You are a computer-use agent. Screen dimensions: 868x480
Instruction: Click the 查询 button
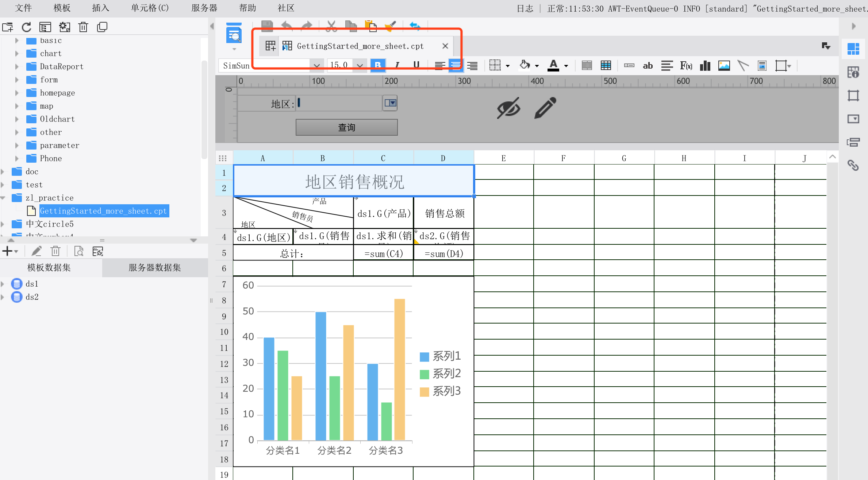(x=346, y=127)
